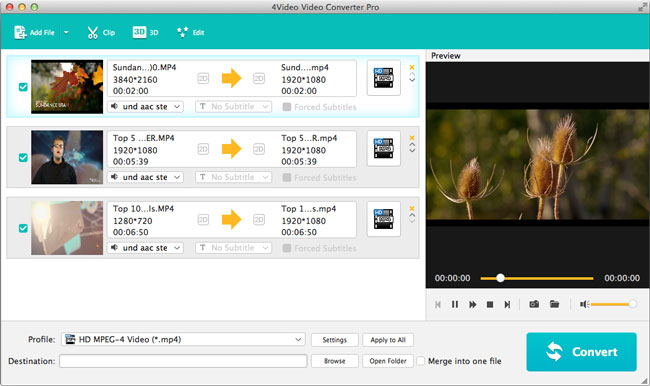Remove the Sundan video with orange X
This screenshot has width=650, height=386.
click(412, 67)
